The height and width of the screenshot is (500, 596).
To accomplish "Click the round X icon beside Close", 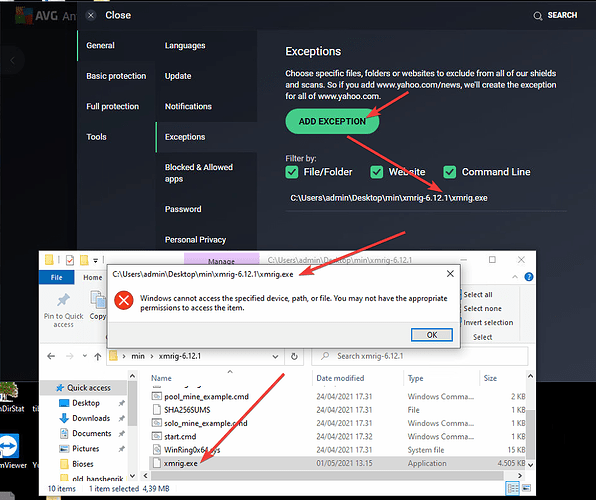I will point(90,15).
